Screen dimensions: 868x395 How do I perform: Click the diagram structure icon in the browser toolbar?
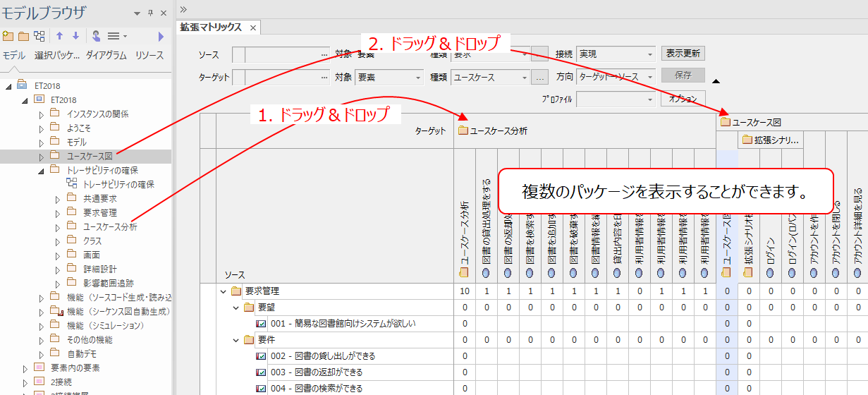[39, 36]
